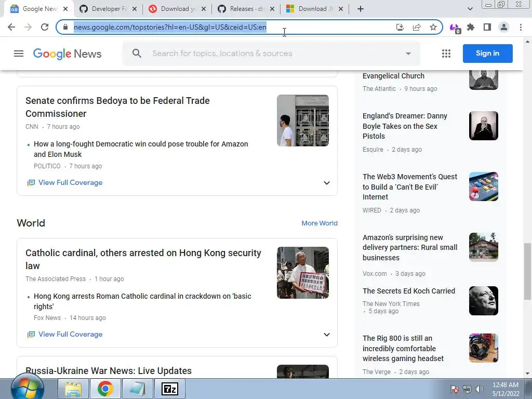Open Amazon's surprising new delivery partners article
Image resolution: width=532 pixels, height=399 pixels.
point(410,247)
